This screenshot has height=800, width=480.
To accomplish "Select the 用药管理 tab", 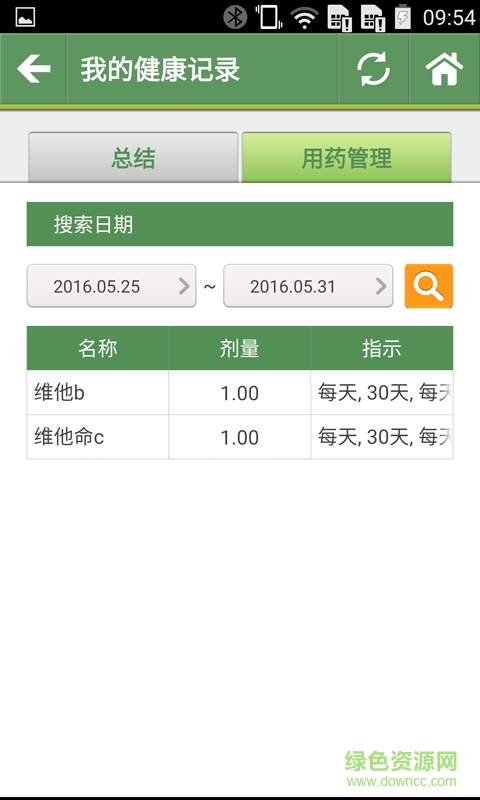I will click(x=346, y=157).
